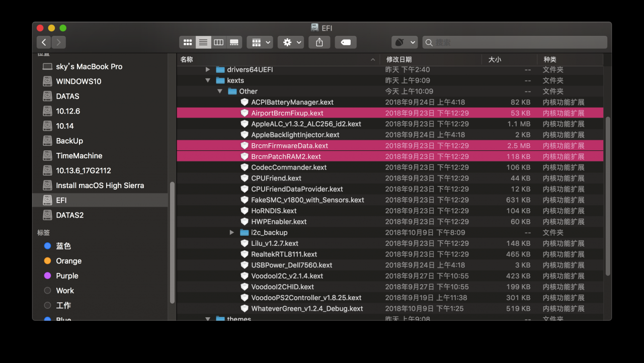Open the group-by arrange dropdown
Viewport: 644px width, 363px height.
point(260,42)
